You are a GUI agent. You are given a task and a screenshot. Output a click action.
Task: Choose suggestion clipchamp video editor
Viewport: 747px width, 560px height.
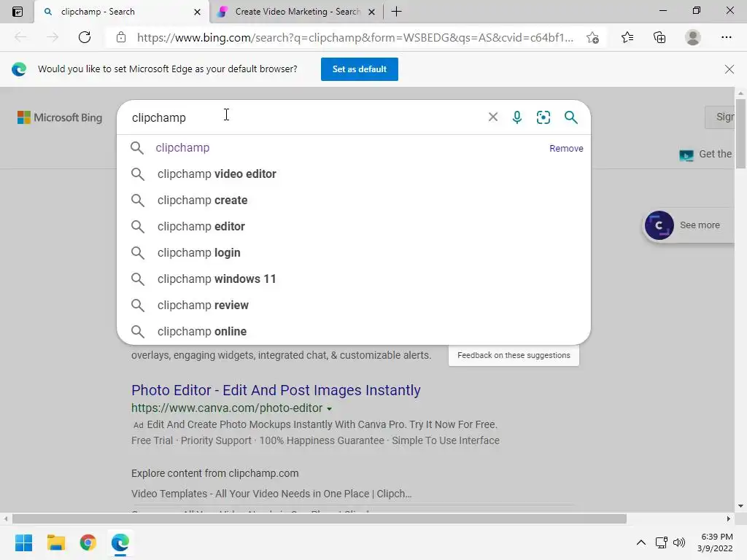click(x=354, y=174)
